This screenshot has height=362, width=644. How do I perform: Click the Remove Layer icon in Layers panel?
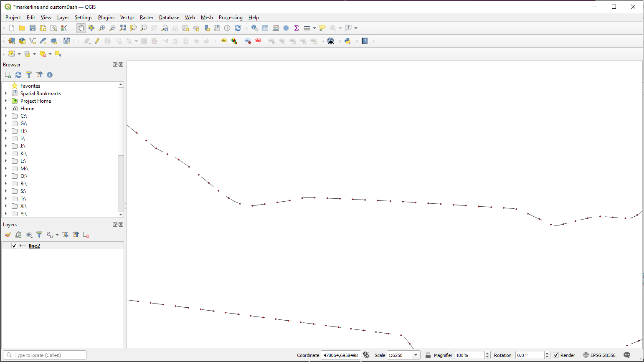click(x=86, y=235)
